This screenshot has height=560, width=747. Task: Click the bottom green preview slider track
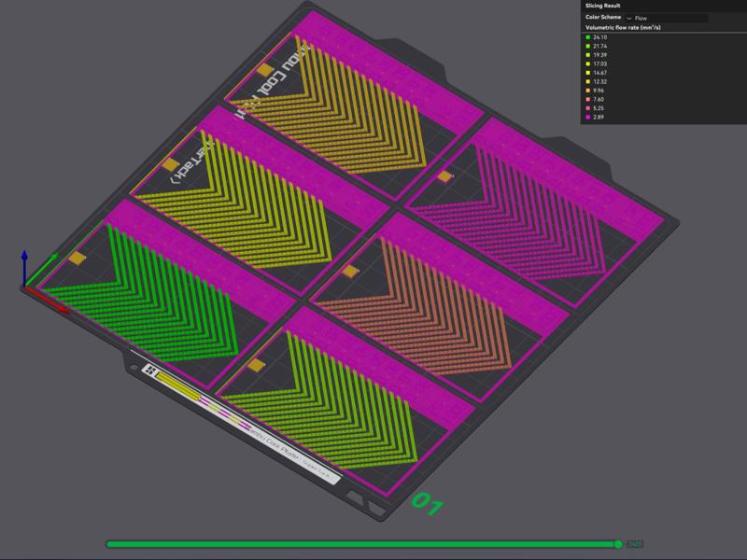[x=362, y=544]
